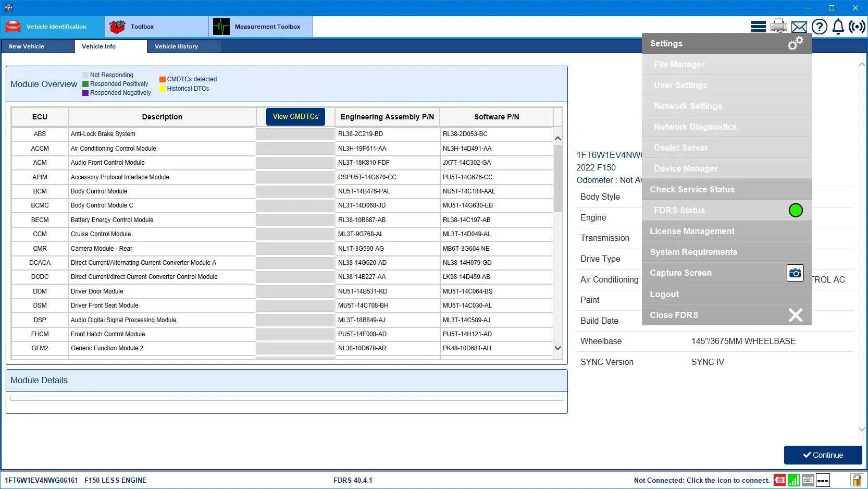Screen dimensions: 868x489
Task: Click the Not Connected status message
Action: 701,480
